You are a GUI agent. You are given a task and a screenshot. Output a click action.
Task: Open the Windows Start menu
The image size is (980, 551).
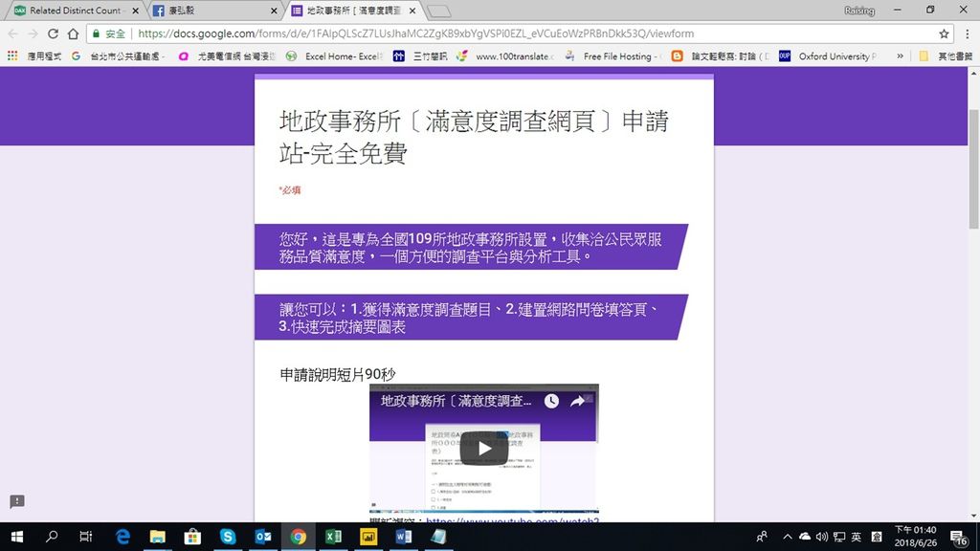[x=17, y=537]
